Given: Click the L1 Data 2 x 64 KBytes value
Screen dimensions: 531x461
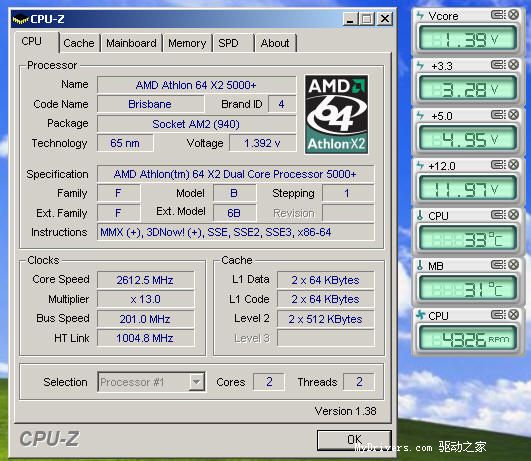Looking at the screenshot, I should 325,280.
